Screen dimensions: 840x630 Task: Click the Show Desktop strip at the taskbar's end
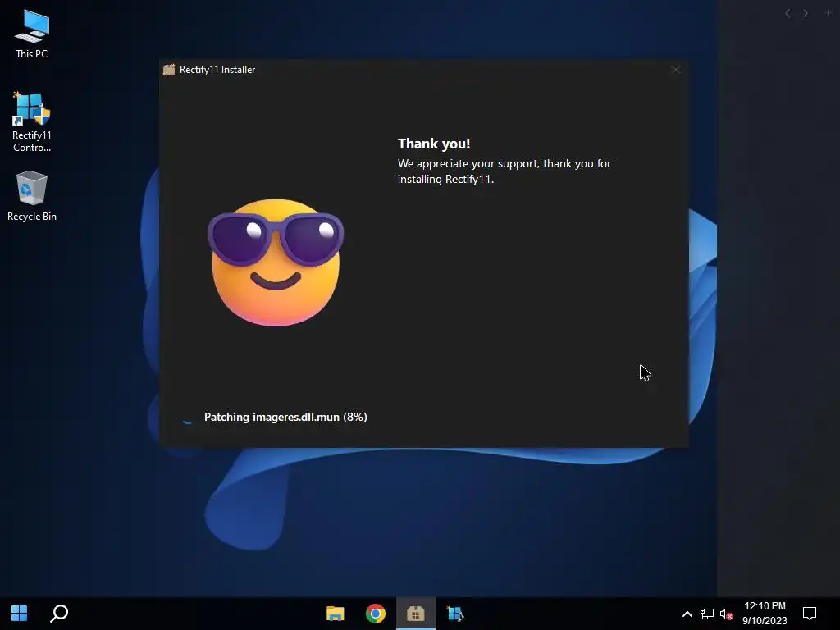click(x=837, y=614)
